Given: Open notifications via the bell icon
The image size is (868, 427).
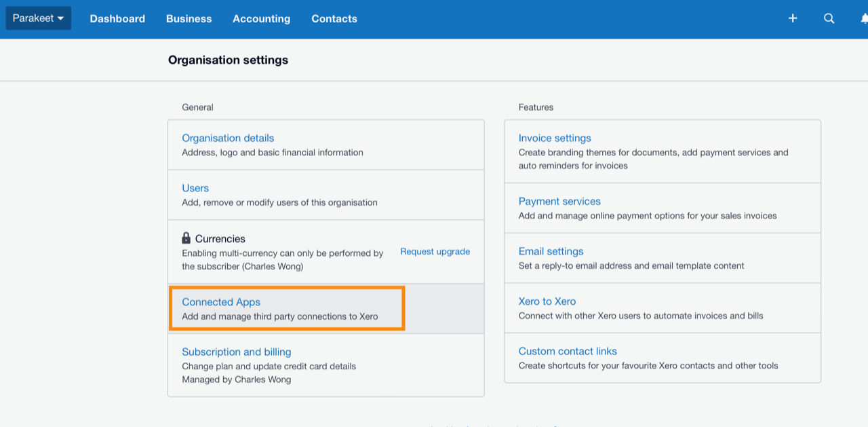Looking at the screenshot, I should coord(864,18).
